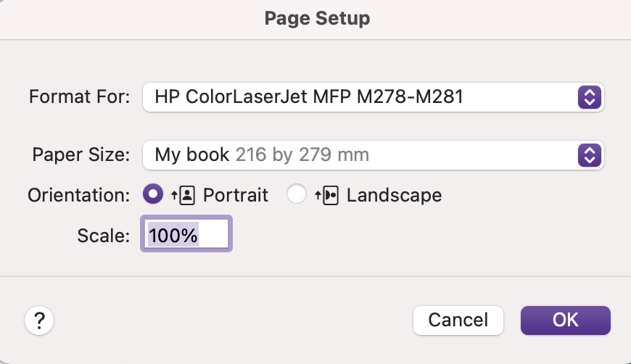
Task: Open help with the question mark button
Action: 39,320
